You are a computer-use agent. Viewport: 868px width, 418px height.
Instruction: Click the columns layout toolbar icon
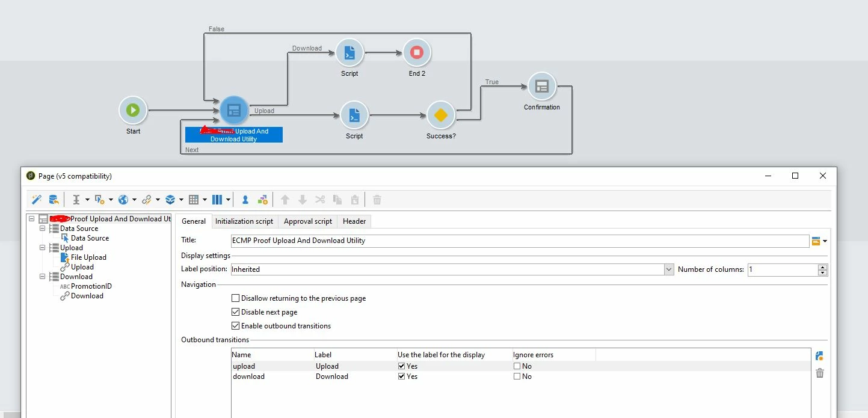217,200
